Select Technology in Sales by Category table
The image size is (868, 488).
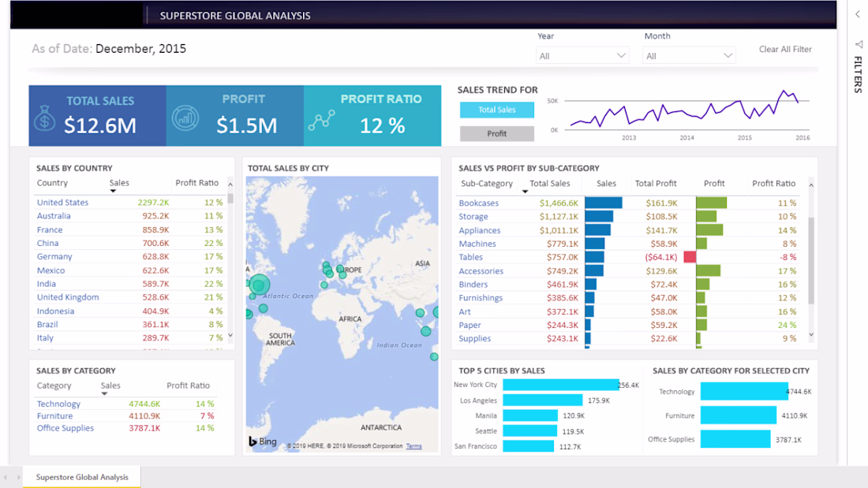(125, 404)
